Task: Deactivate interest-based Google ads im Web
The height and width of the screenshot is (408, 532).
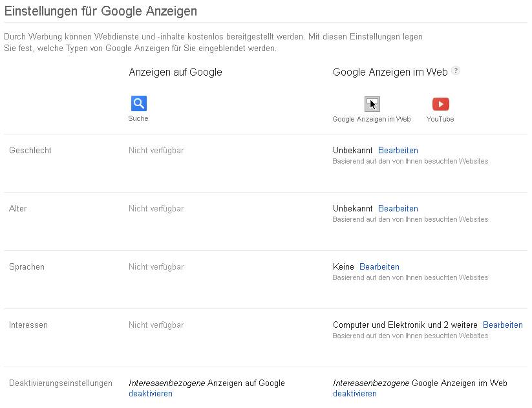Action: (355, 393)
